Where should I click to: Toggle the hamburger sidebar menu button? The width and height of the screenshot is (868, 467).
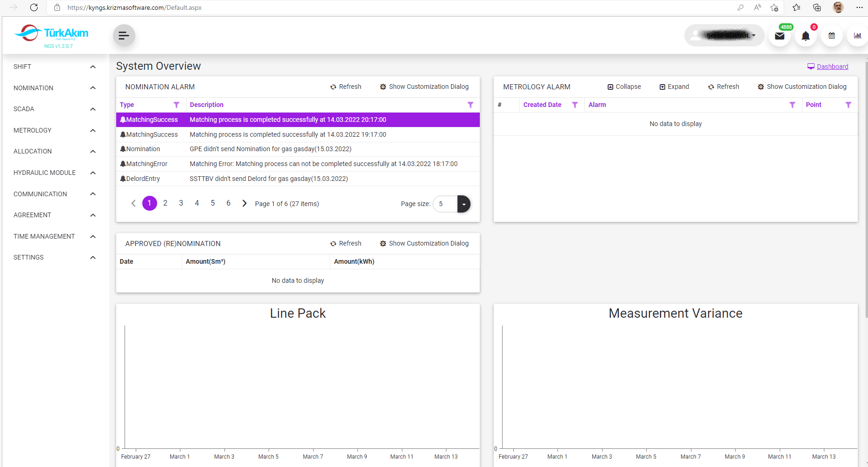point(124,35)
